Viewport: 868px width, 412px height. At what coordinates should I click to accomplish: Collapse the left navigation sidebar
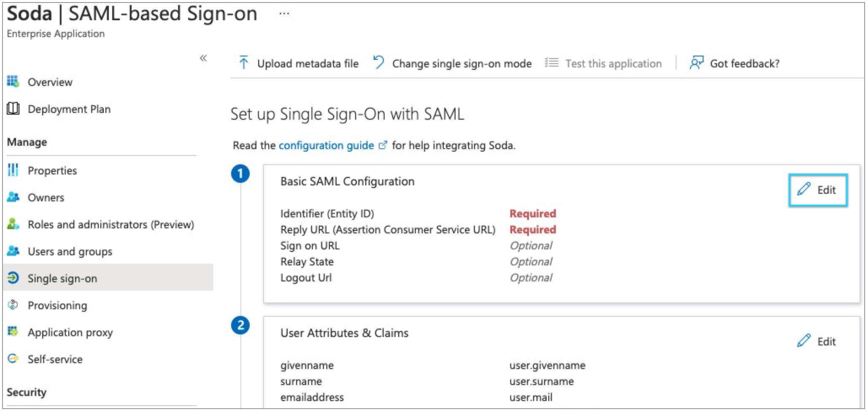point(203,58)
